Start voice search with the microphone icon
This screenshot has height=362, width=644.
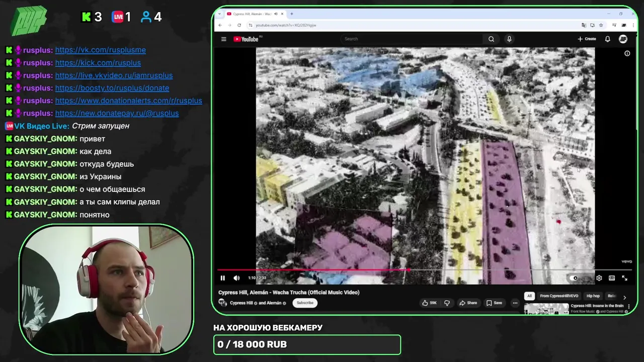(509, 39)
